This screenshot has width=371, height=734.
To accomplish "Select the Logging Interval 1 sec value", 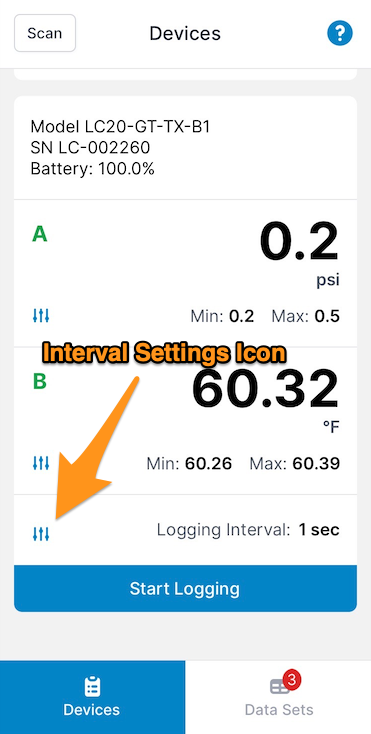I will click(319, 530).
